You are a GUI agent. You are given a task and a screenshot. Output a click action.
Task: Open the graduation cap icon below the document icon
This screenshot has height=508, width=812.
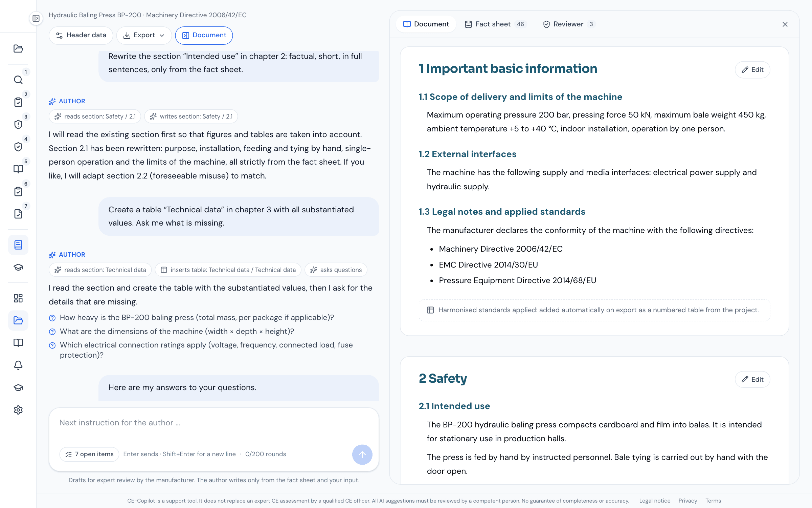18,267
